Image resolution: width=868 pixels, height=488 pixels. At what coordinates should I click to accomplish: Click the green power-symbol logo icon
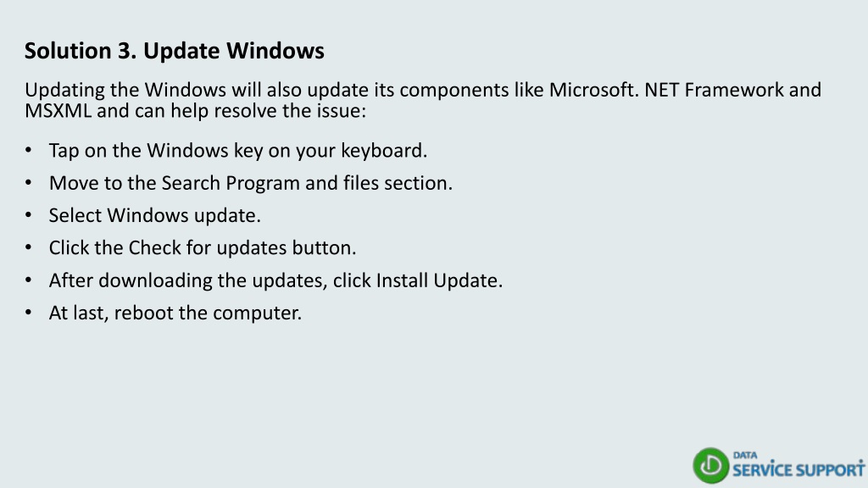coord(711,465)
